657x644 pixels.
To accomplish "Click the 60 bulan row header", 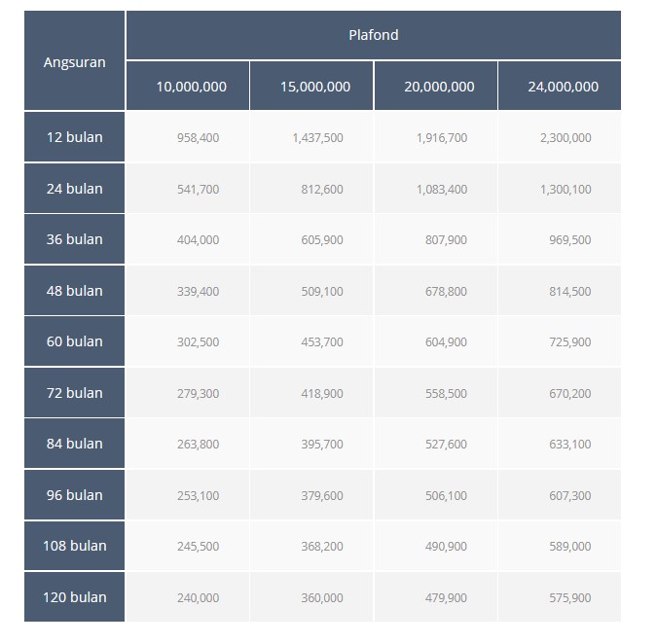I will [x=75, y=341].
